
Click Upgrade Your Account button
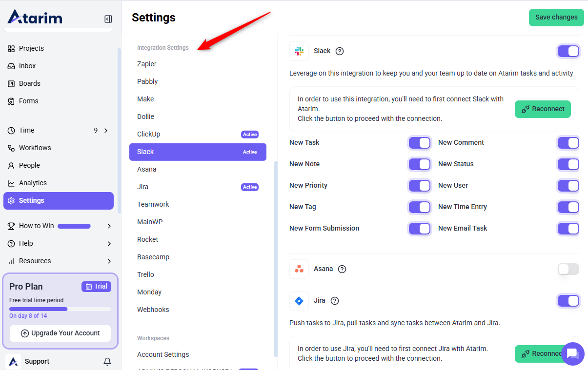pos(60,333)
